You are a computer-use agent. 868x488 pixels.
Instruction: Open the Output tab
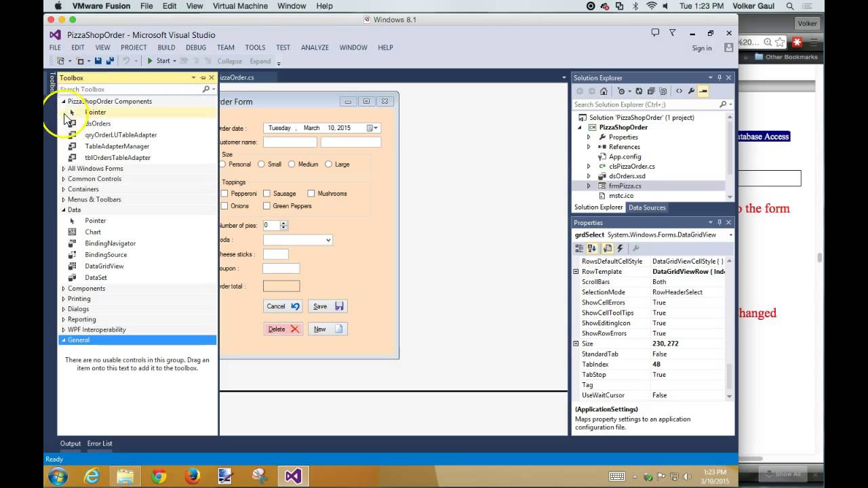pyautogui.click(x=71, y=443)
